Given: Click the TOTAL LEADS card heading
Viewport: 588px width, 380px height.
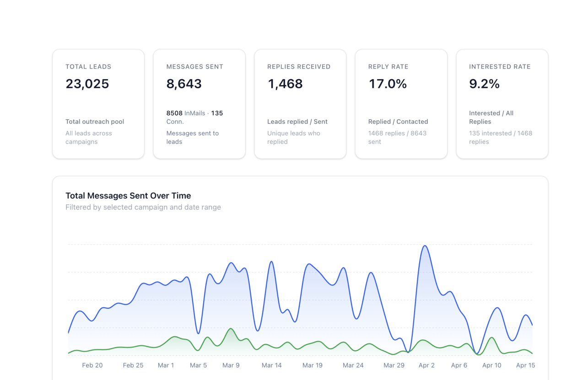Looking at the screenshot, I should click(88, 67).
